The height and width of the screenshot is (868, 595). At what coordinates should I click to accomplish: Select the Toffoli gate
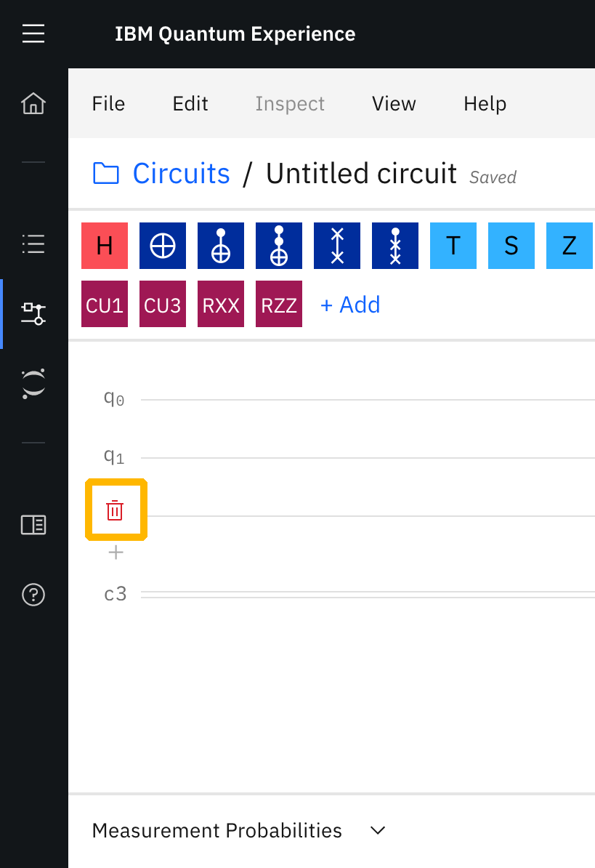279,246
